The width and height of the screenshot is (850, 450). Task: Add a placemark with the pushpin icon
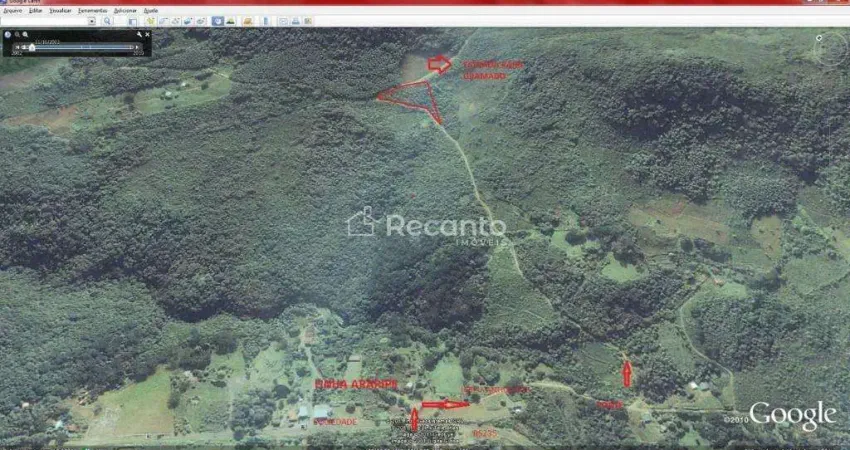(x=150, y=20)
